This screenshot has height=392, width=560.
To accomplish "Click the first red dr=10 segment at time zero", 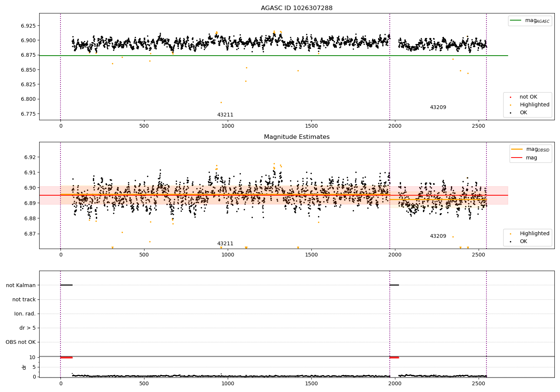I will (x=66, y=358).
